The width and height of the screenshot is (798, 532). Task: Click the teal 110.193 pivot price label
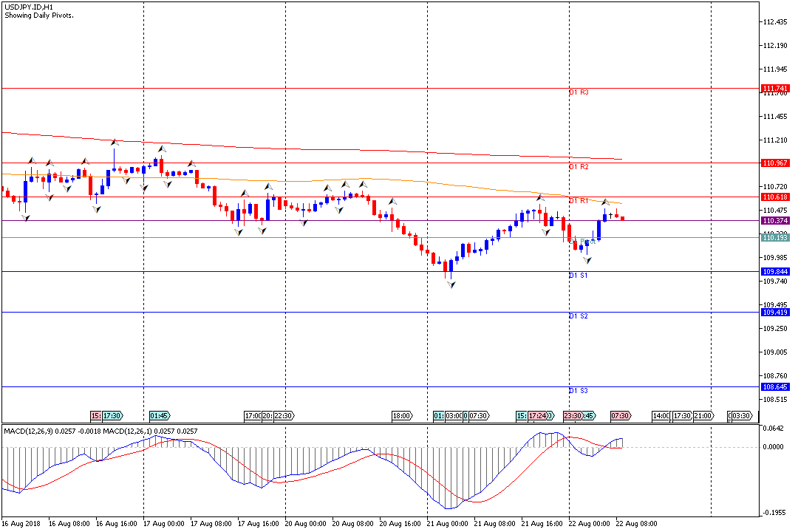775,238
